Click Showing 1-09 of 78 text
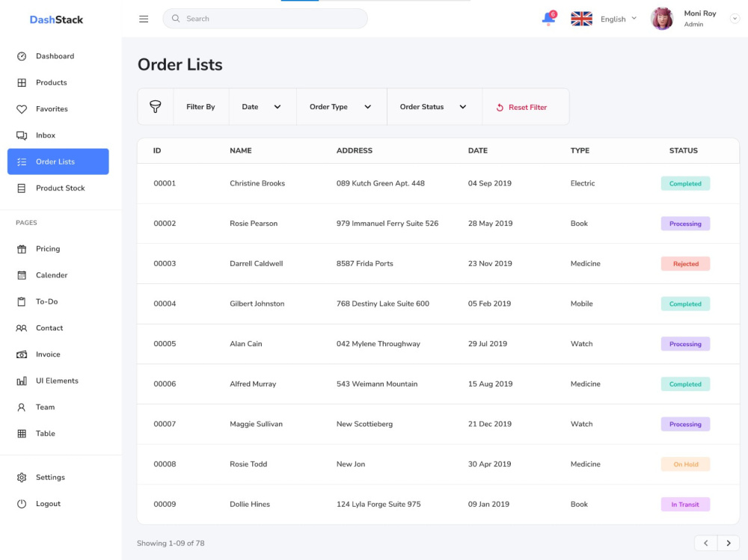This screenshot has width=748, height=560. coord(171,544)
